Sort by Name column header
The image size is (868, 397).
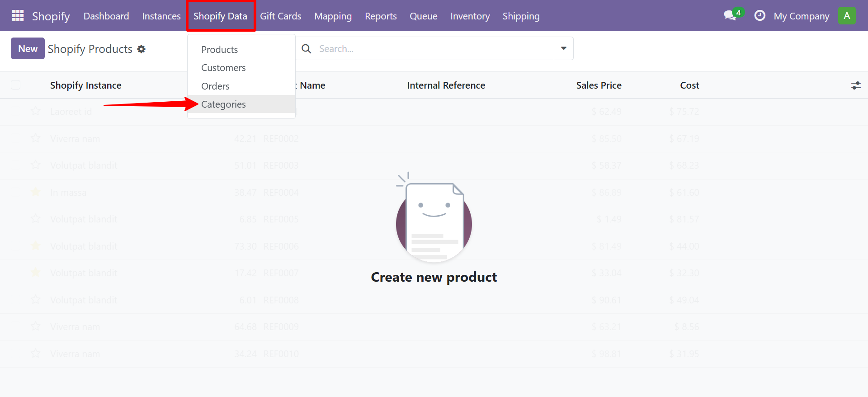(x=313, y=85)
